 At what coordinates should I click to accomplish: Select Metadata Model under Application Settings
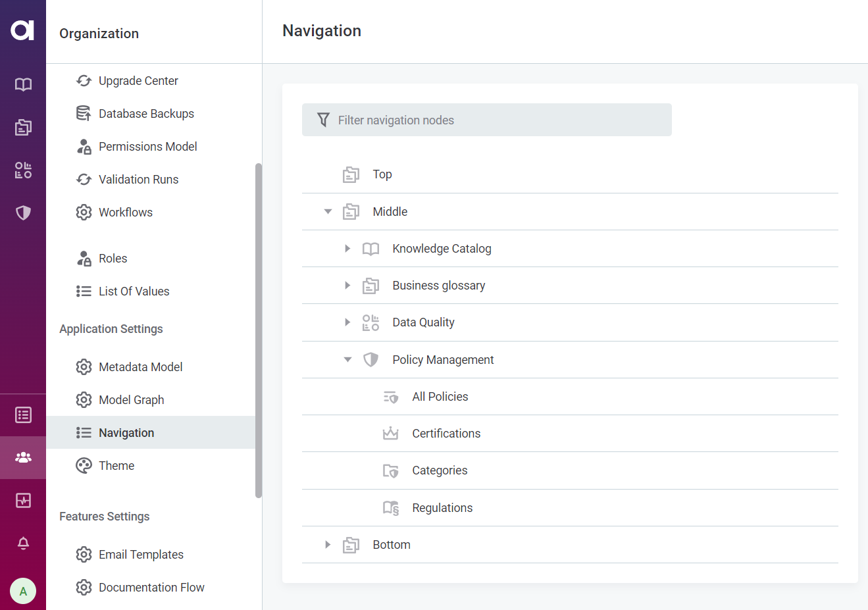pyautogui.click(x=140, y=367)
